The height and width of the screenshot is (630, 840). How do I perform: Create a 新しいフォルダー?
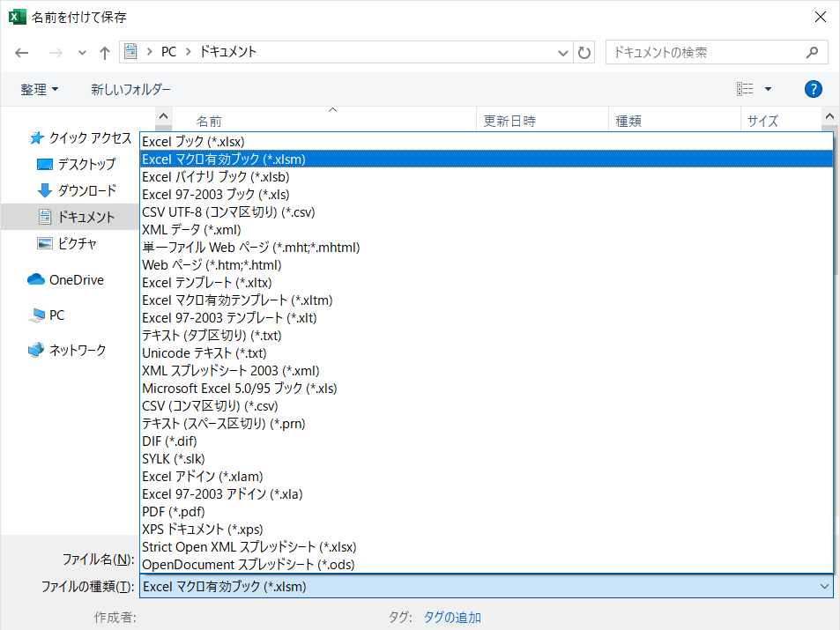[130, 89]
